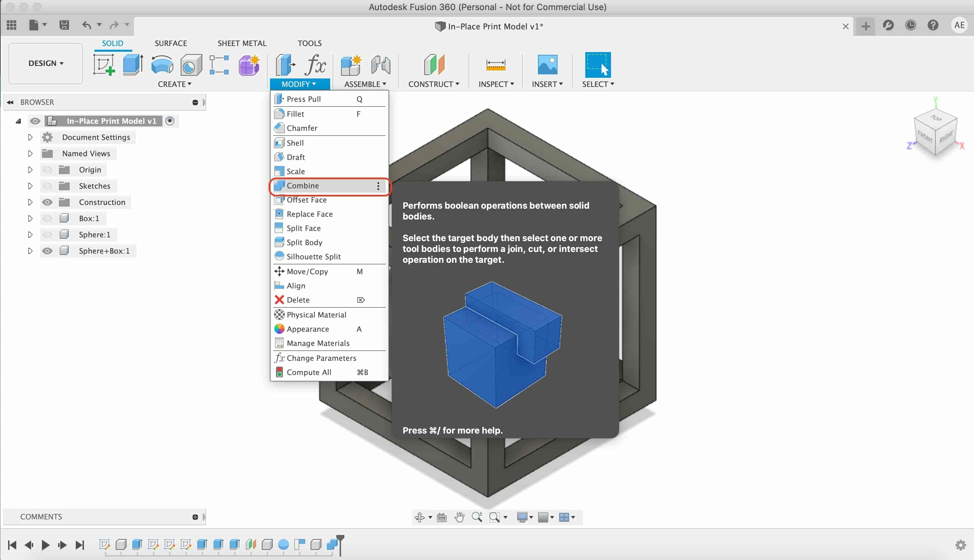
Task: Click Combine in the Modify menu
Action: 302,185
